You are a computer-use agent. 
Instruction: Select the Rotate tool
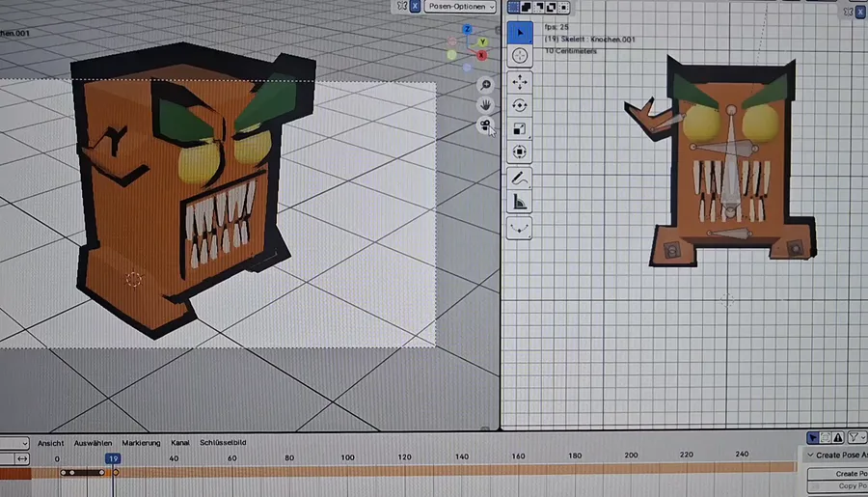click(x=519, y=106)
